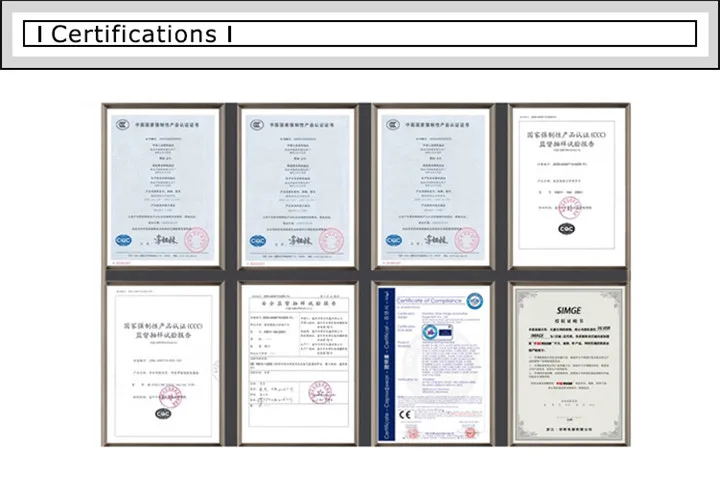720x492 pixels.
Task: Click CQC logo on the top-left certificate
Action: (x=123, y=240)
